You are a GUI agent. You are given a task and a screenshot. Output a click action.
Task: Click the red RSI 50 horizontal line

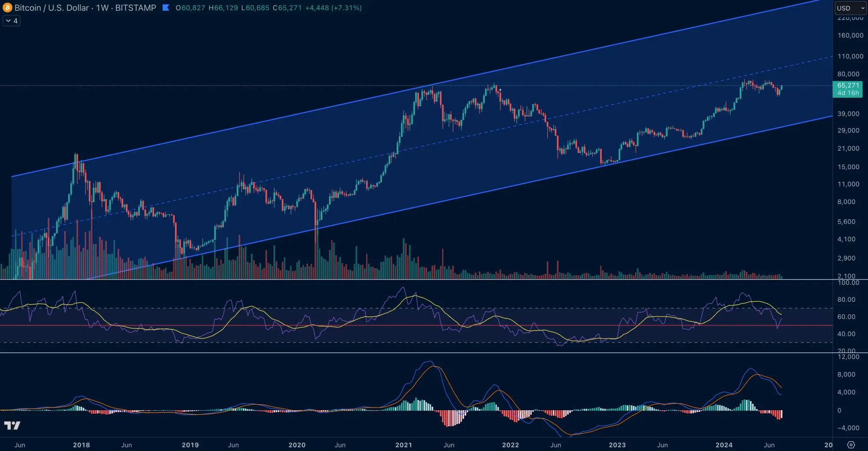pyautogui.click(x=417, y=326)
